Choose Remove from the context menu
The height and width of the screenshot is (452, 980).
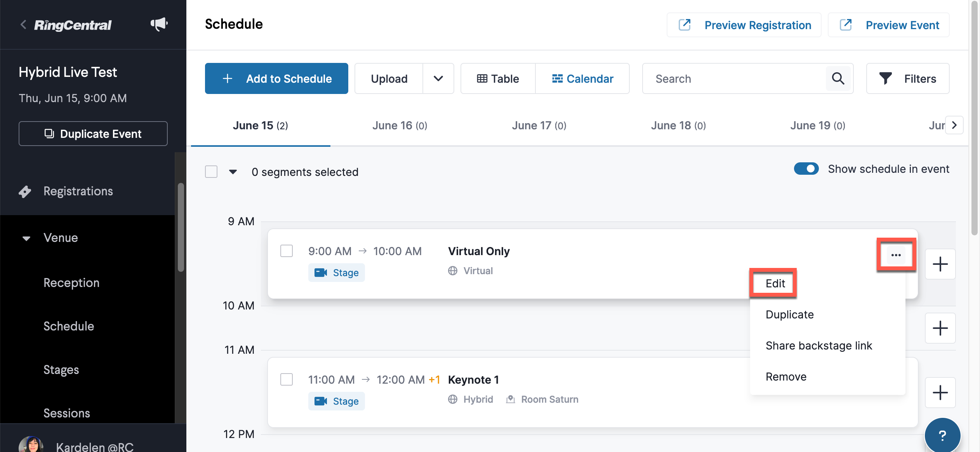[786, 377]
